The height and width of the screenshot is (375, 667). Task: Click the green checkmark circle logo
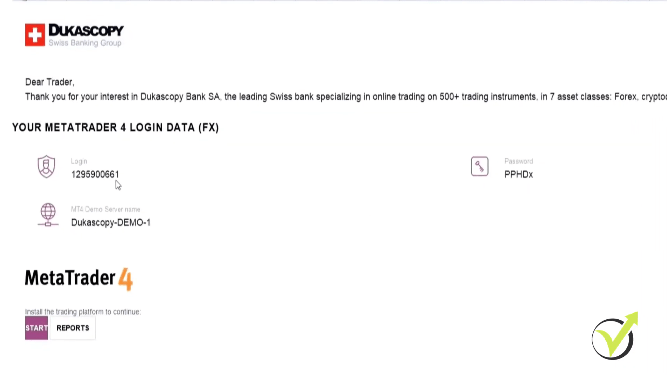(615, 336)
